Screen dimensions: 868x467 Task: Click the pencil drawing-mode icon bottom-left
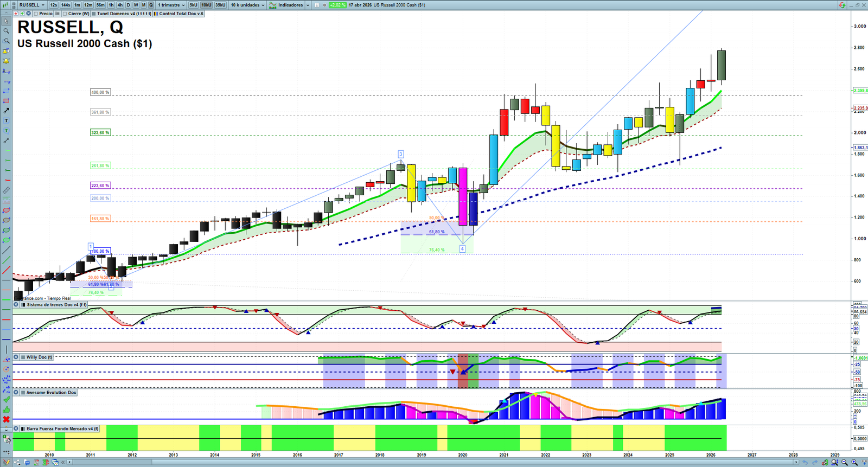(x=7, y=463)
